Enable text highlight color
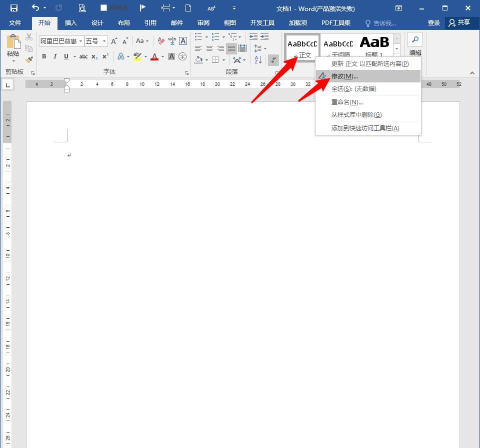Screen dimensions: 480x448 (x=138, y=56)
